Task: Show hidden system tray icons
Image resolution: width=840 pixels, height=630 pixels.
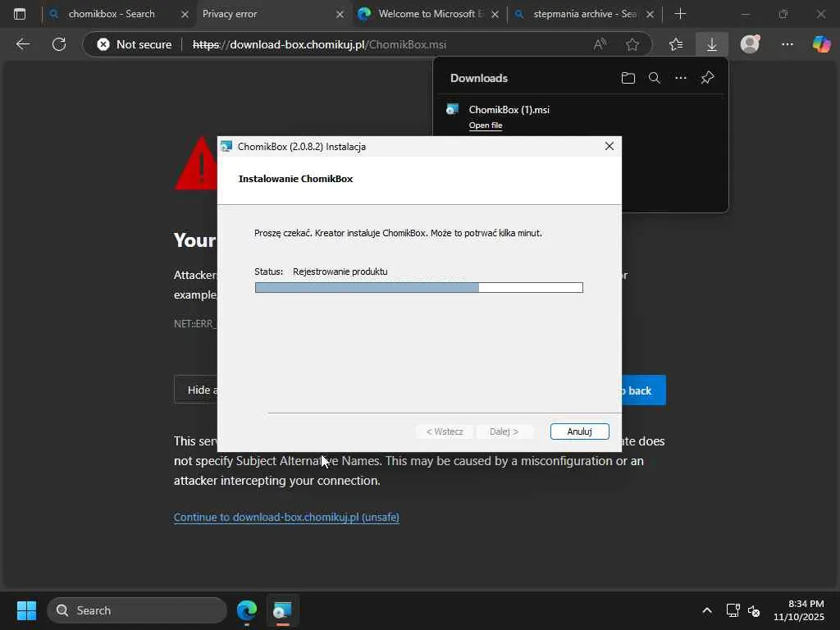Action: point(707,610)
